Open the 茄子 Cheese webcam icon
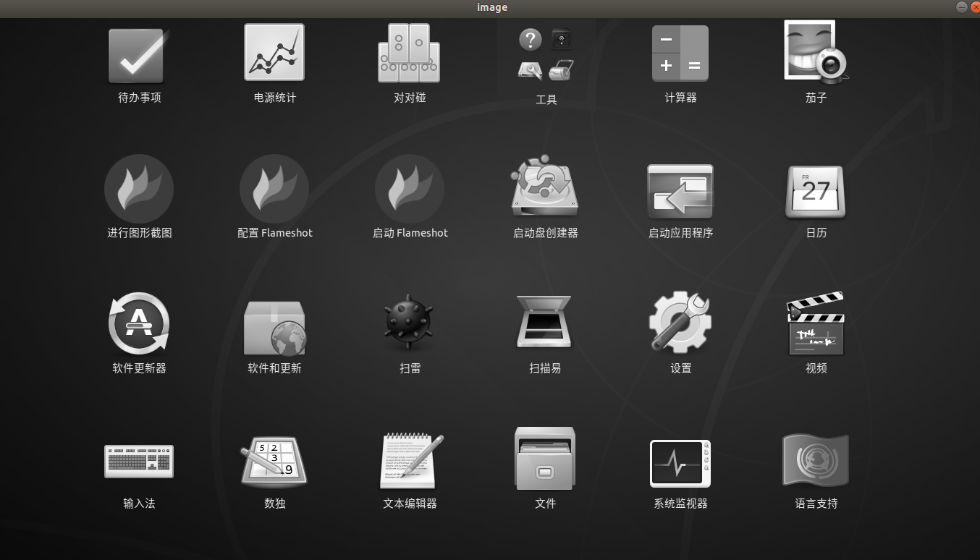 point(816,52)
